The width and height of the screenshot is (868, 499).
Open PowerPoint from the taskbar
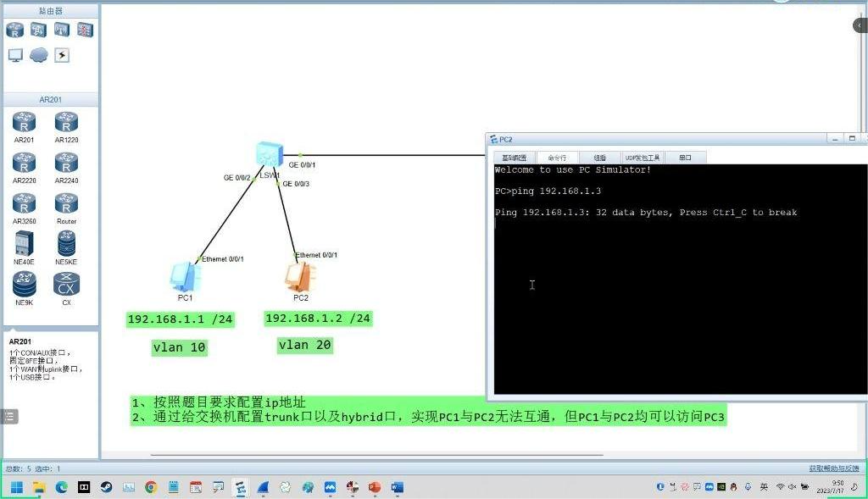375,487
